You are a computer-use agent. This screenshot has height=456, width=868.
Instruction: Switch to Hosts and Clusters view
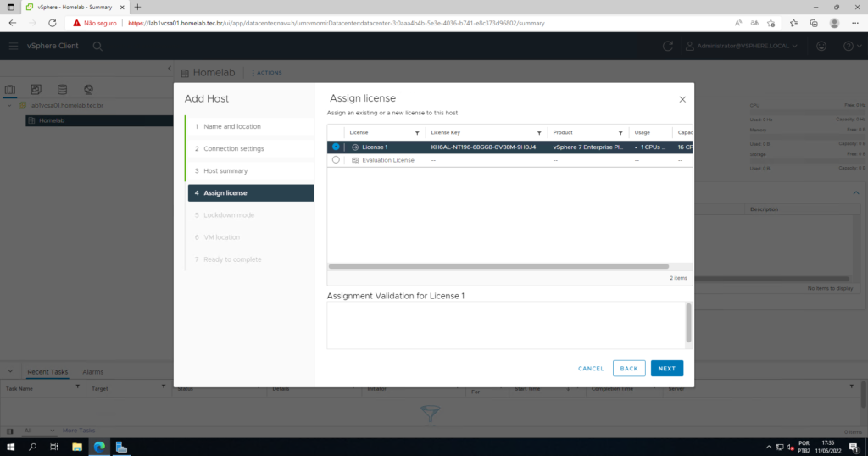(10, 89)
